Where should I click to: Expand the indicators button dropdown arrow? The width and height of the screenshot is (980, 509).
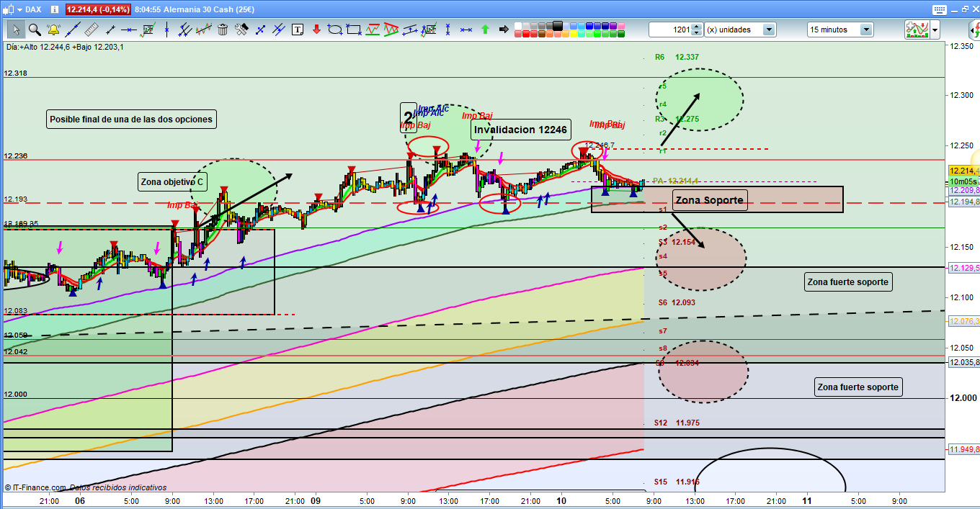click(x=935, y=30)
